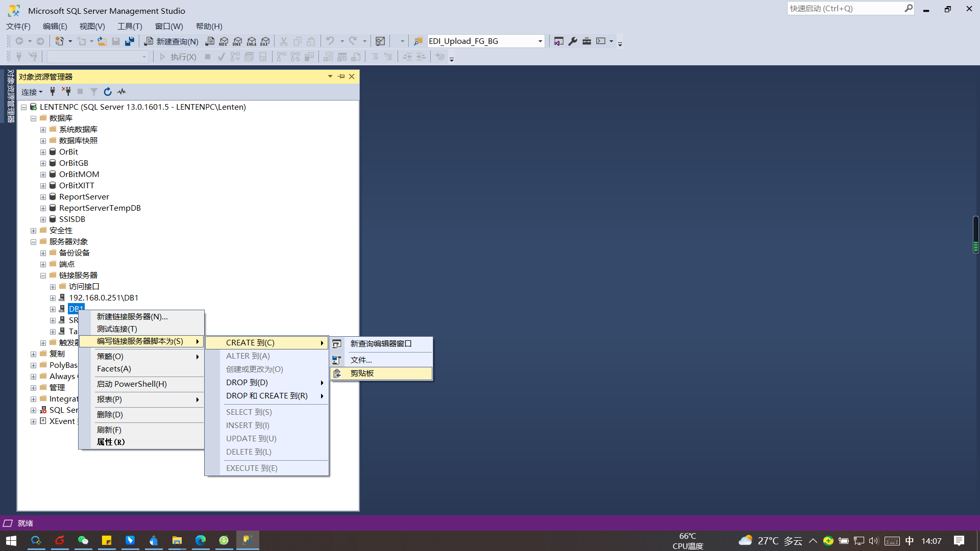Expand the ReportServer database node

click(x=43, y=197)
